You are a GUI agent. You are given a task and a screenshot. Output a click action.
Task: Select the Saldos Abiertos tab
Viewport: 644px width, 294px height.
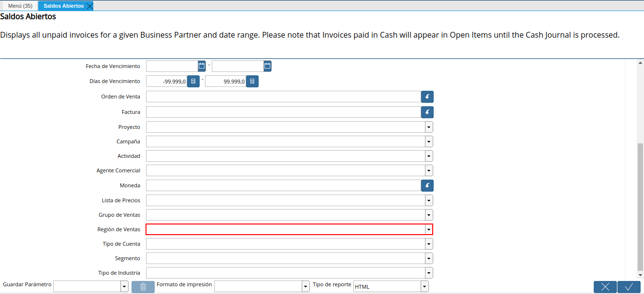(63, 6)
